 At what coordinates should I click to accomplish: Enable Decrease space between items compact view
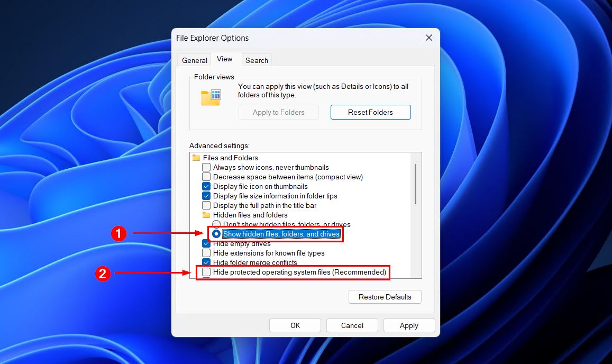[206, 177]
